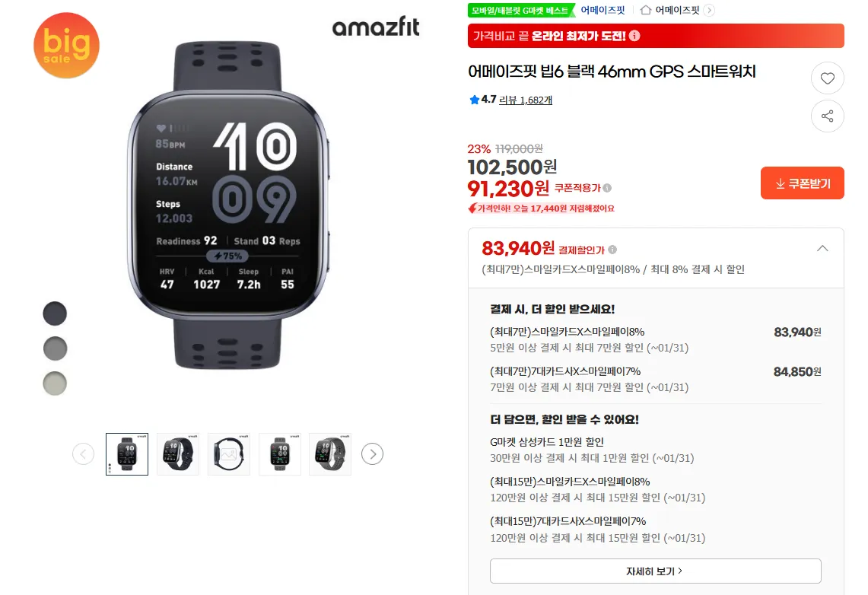Click the info icon on the red banner
The width and height of the screenshot is (868, 595).
[x=634, y=36]
